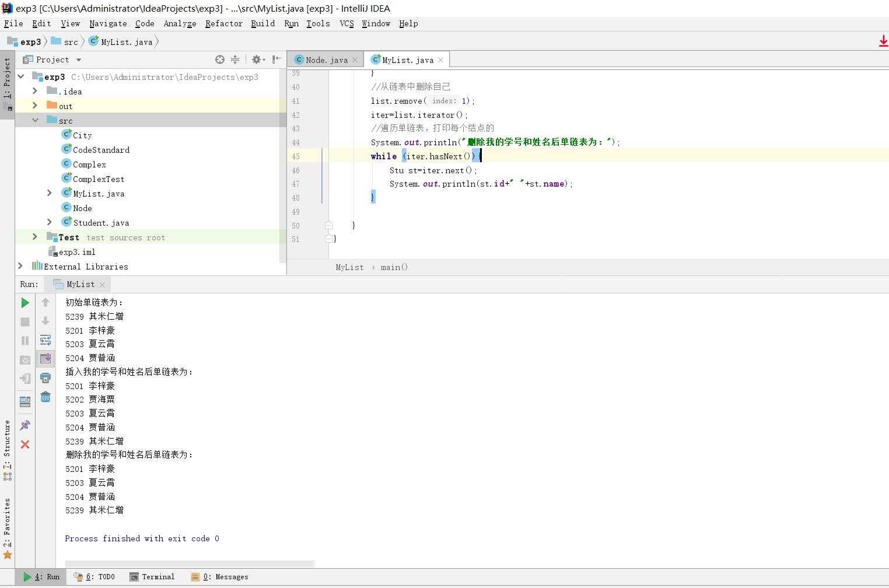
Task: Collapse the exp3 project root node
Action: (21, 76)
